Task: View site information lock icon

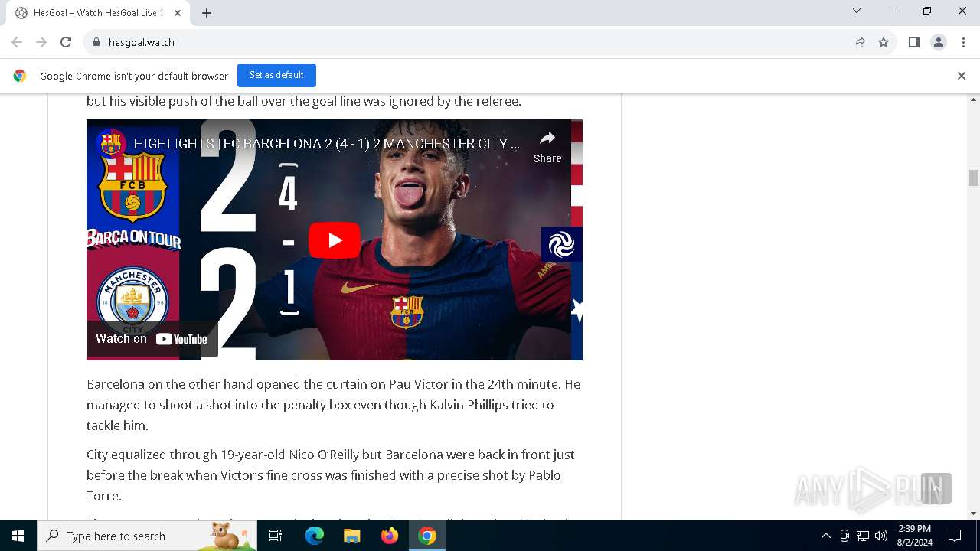Action: pos(96,42)
